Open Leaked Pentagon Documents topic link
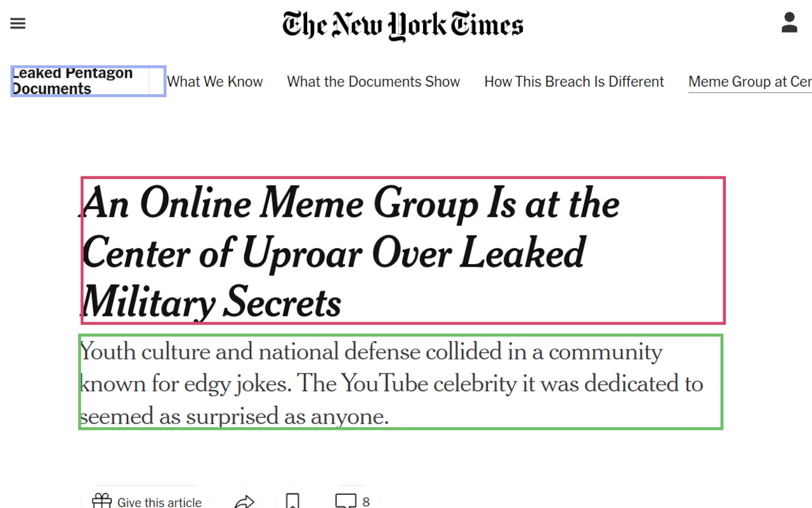Viewport: 812px width, 508px height. pyautogui.click(x=72, y=81)
